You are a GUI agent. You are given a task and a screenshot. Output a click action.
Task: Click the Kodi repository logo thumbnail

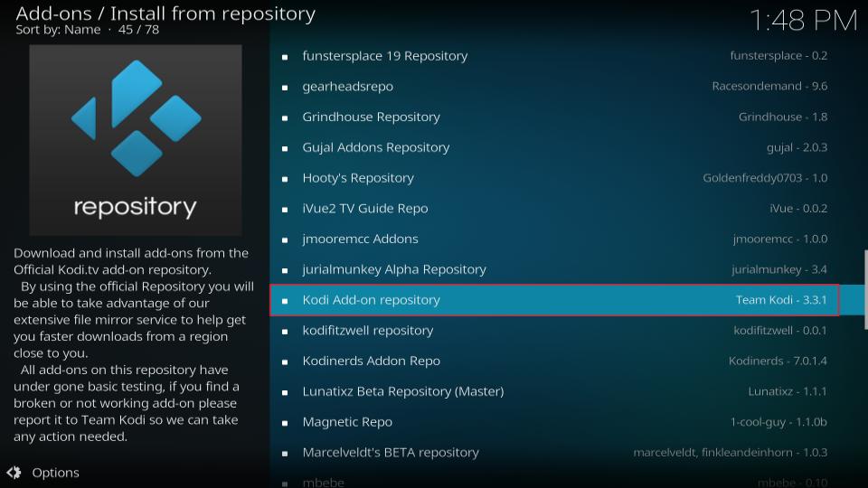(136, 140)
